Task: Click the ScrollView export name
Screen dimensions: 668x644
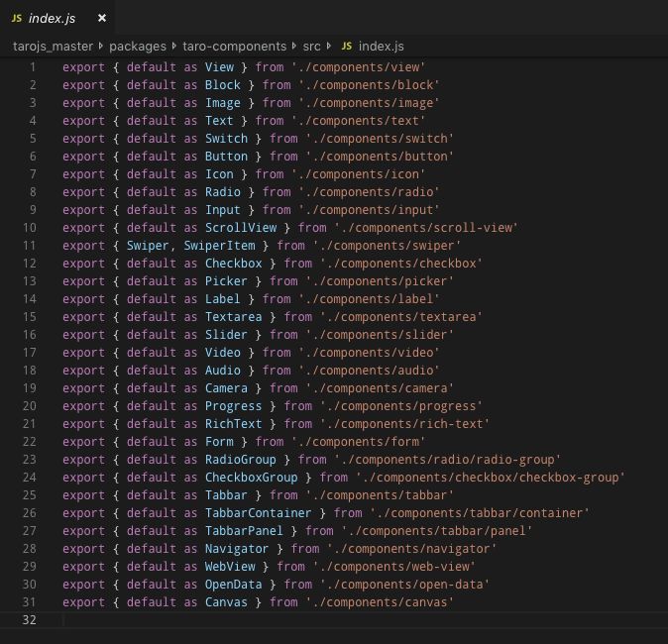Action: 241,228
